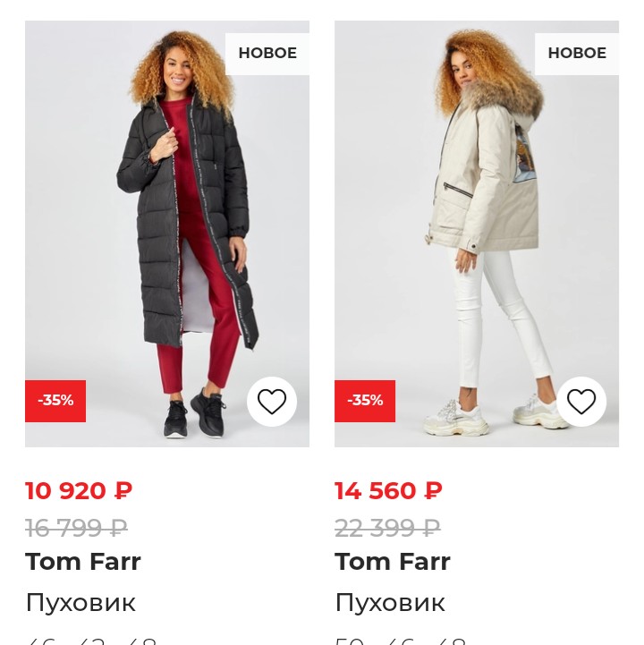Screen dimensions: 644x645
Task: Select the crossed-out 16 799 ₽ price
Action: click(76, 528)
